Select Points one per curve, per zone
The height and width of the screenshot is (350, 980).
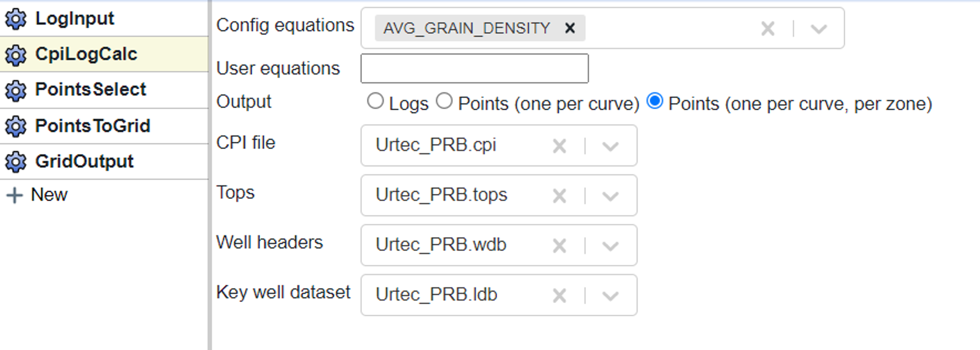[x=655, y=102]
